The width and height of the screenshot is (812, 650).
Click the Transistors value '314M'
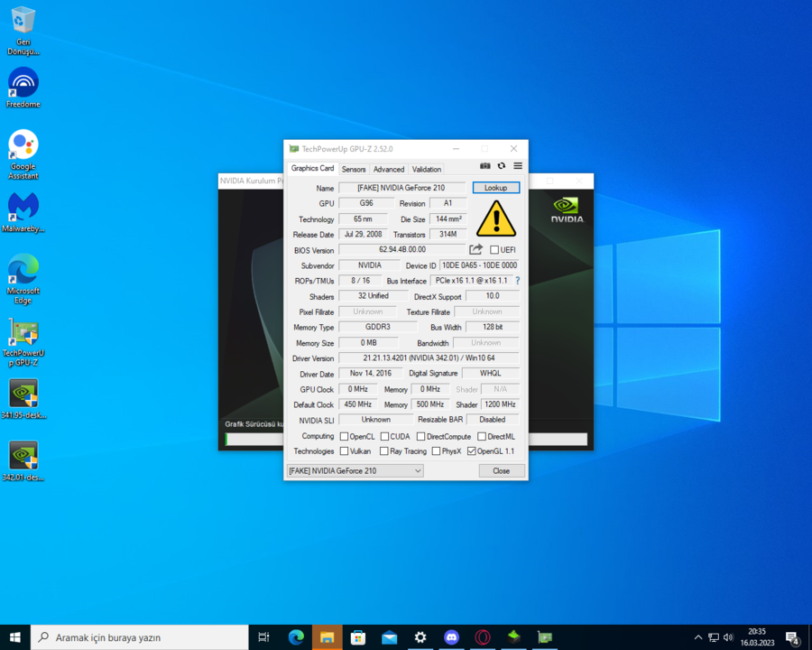pyautogui.click(x=448, y=235)
